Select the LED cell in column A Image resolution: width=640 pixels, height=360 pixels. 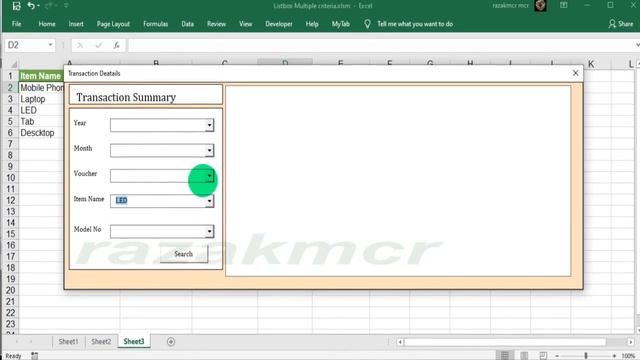[x=41, y=110]
